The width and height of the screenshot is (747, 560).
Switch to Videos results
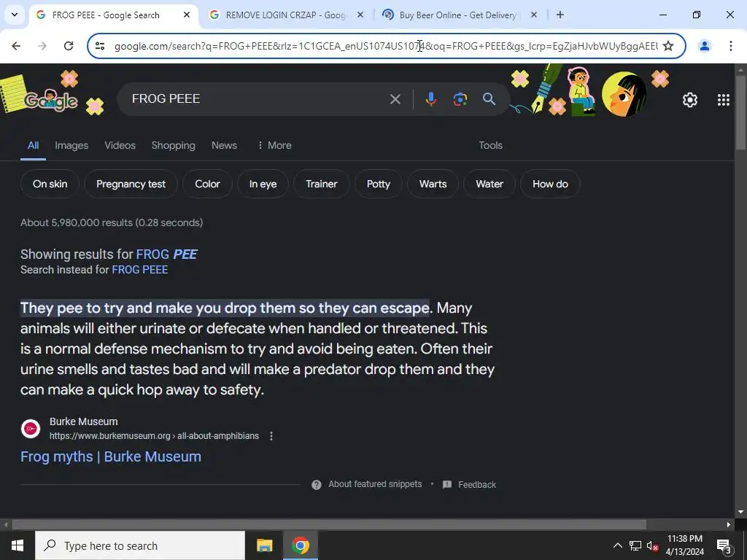(120, 145)
